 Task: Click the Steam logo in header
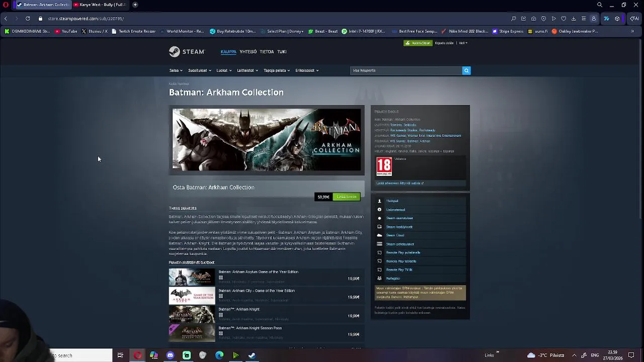pos(187,52)
